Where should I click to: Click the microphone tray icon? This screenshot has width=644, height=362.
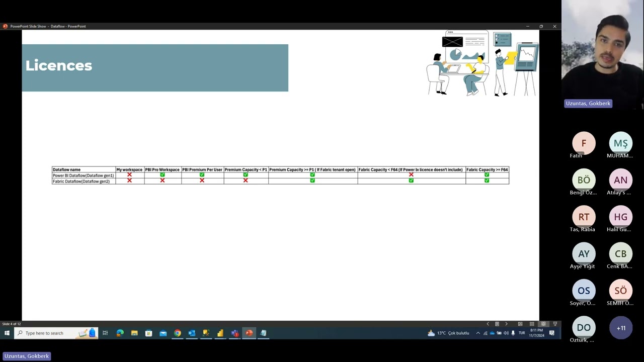tap(513, 333)
